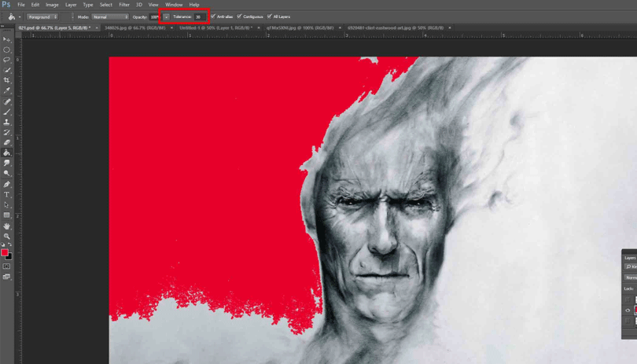Viewport: 637px width, 364px height.
Task: Click the red foreground color swatch
Action: (5, 252)
